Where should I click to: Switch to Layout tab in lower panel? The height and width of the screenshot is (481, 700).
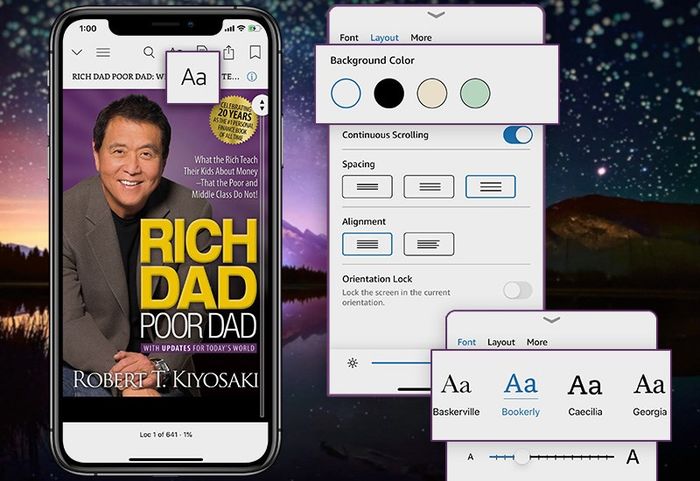coord(501,342)
